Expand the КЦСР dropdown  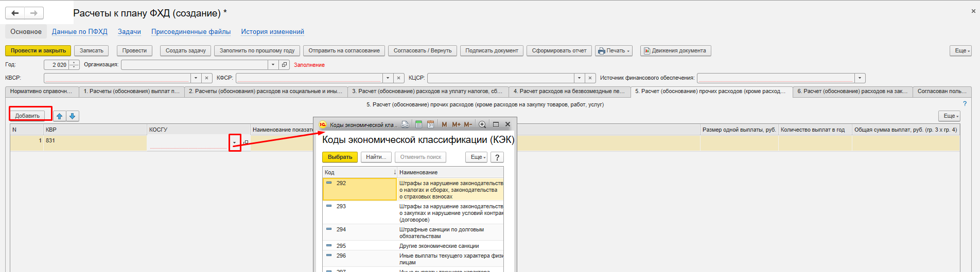(580, 78)
